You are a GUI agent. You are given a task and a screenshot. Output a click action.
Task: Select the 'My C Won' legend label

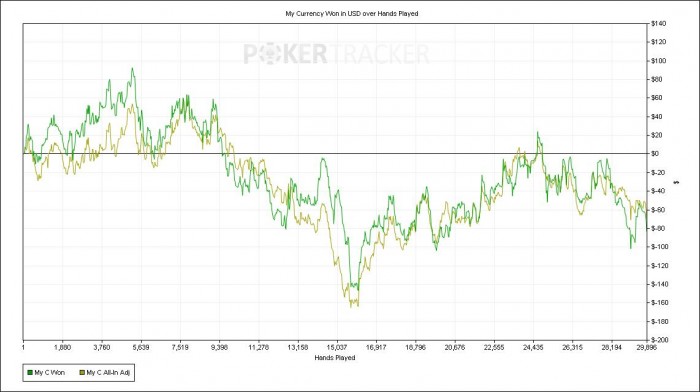(50, 372)
